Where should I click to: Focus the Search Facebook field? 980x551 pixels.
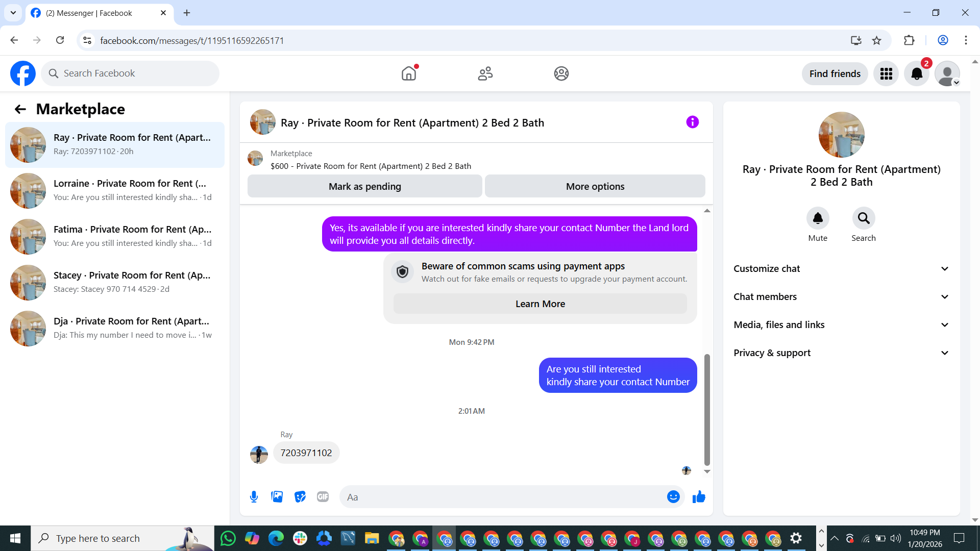click(x=130, y=73)
